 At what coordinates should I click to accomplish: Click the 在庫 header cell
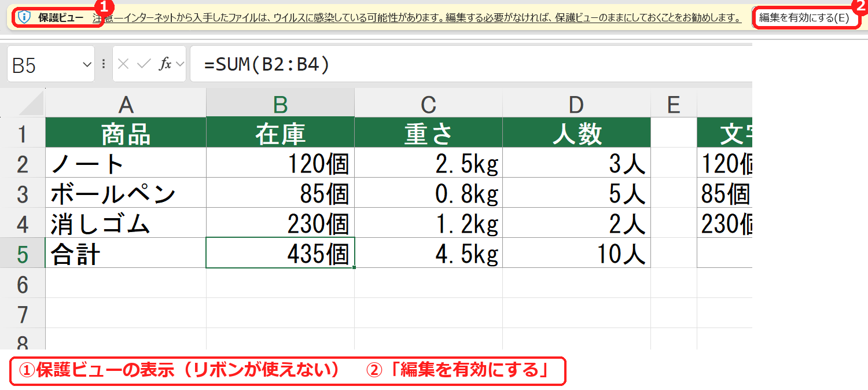[x=280, y=133]
